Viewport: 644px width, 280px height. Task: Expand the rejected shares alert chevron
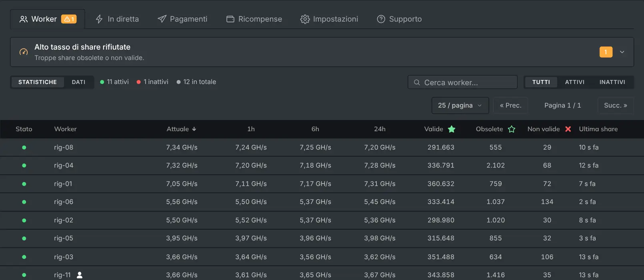(622, 52)
